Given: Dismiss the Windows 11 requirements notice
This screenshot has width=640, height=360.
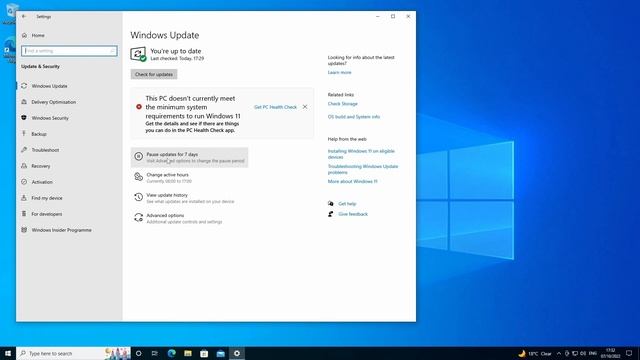Looking at the screenshot, I should pos(305,107).
